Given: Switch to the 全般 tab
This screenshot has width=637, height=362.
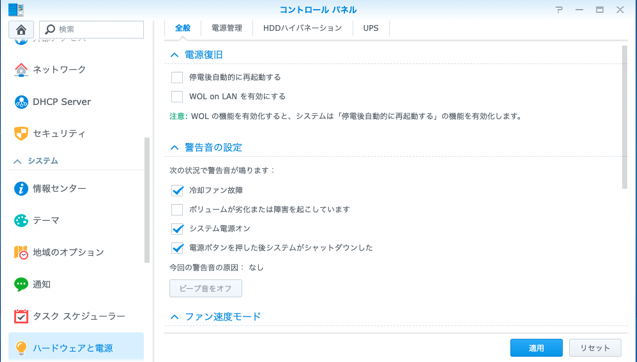Looking at the screenshot, I should 182,28.
